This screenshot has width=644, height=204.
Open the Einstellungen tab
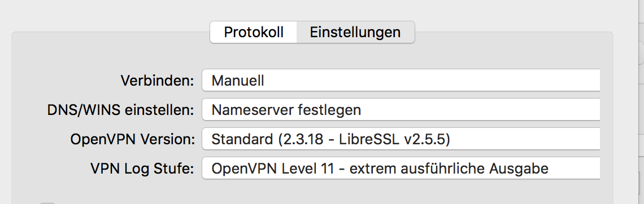pos(355,32)
